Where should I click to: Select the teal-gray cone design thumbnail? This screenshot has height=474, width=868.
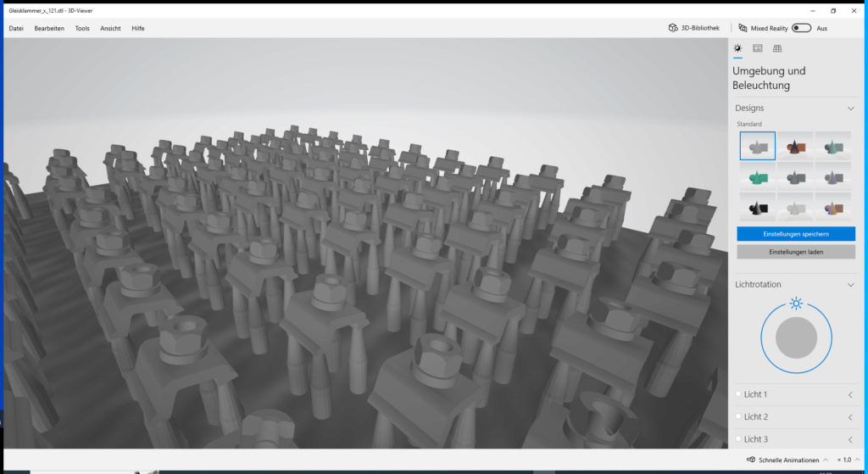coord(833,146)
